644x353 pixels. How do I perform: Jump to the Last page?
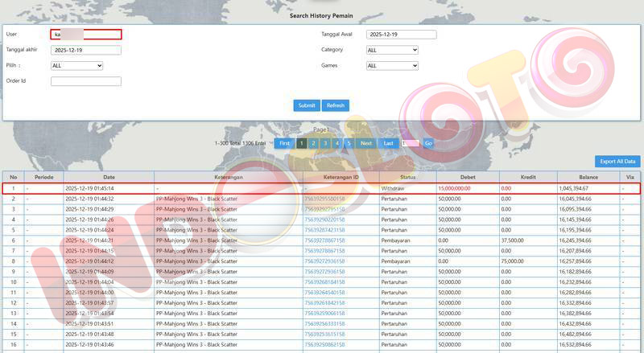(x=389, y=143)
